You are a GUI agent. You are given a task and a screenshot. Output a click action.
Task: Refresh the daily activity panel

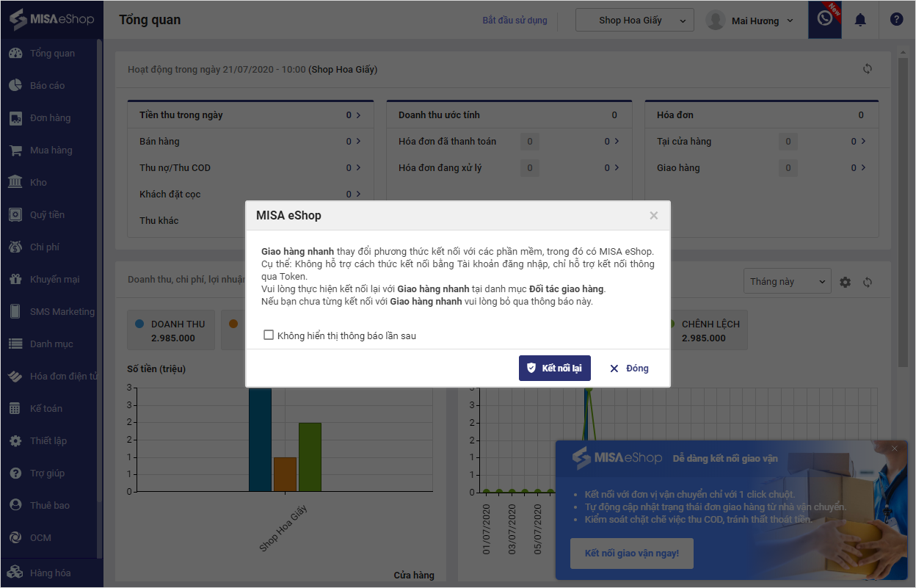868,69
